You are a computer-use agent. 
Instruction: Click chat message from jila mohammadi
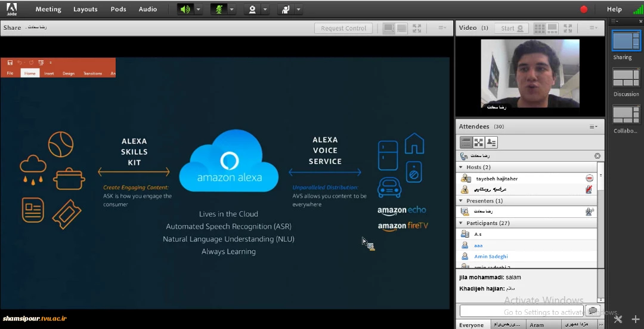pyautogui.click(x=490, y=278)
